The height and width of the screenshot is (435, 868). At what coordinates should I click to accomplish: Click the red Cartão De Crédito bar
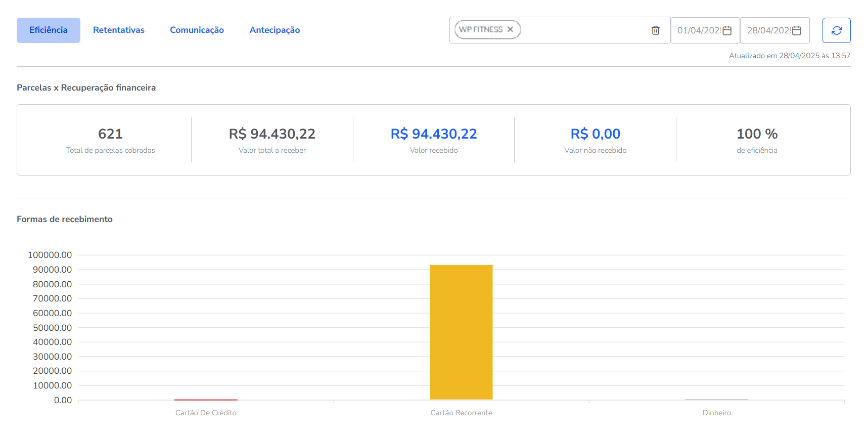206,400
